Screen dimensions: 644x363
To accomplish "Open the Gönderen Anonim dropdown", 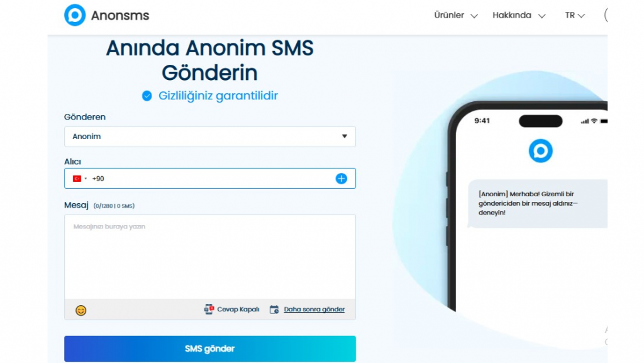I will coord(210,137).
